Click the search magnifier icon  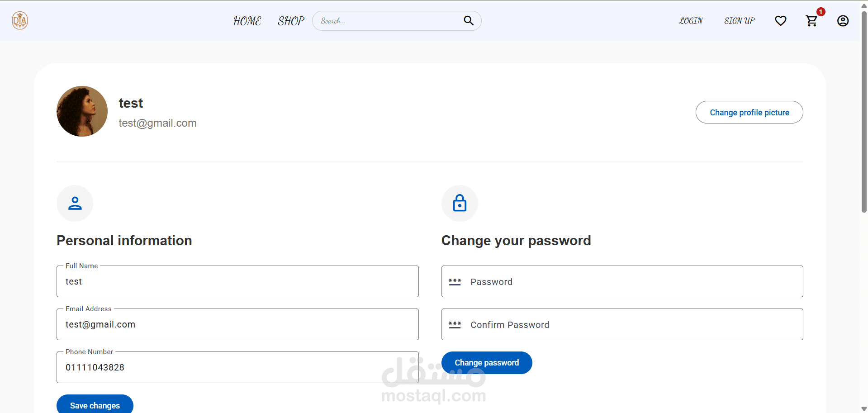click(x=469, y=21)
